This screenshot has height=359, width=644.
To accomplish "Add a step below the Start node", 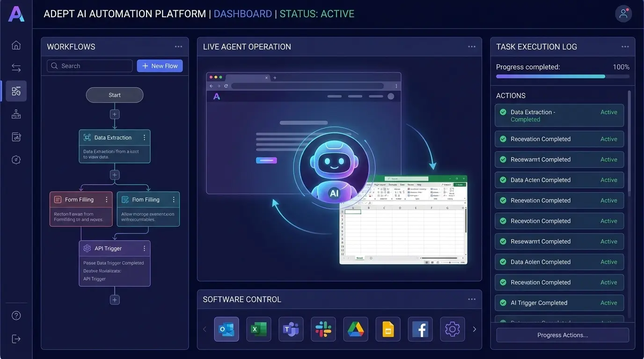I will [115, 114].
